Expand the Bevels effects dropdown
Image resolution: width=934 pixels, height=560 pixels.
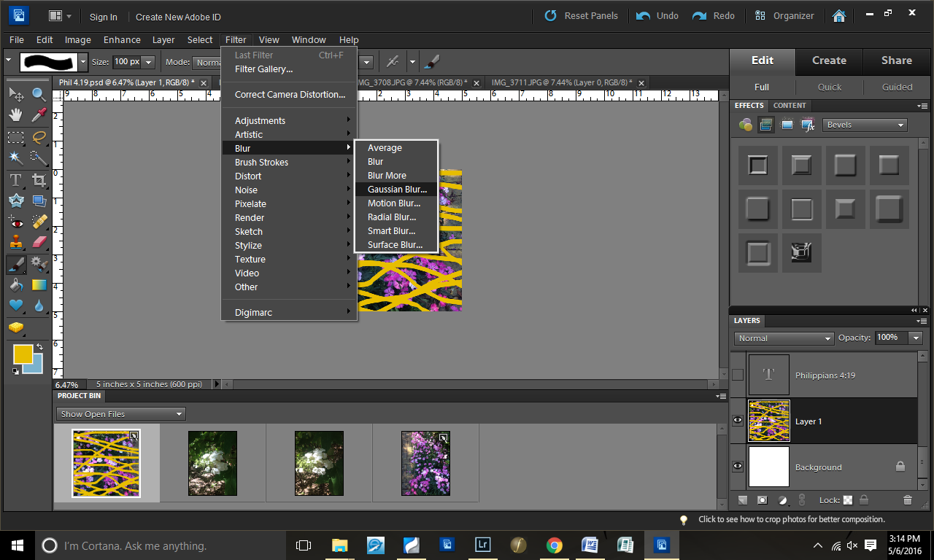point(865,125)
